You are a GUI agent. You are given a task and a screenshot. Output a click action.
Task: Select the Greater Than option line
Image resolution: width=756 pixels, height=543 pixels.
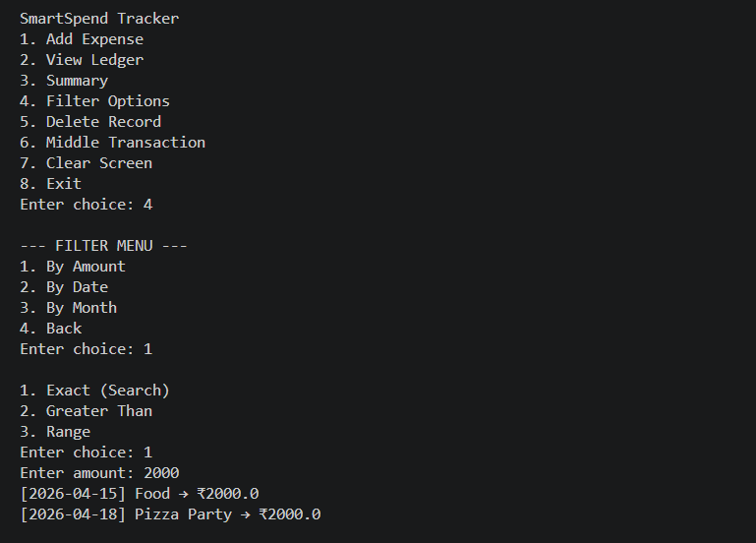pos(86,411)
